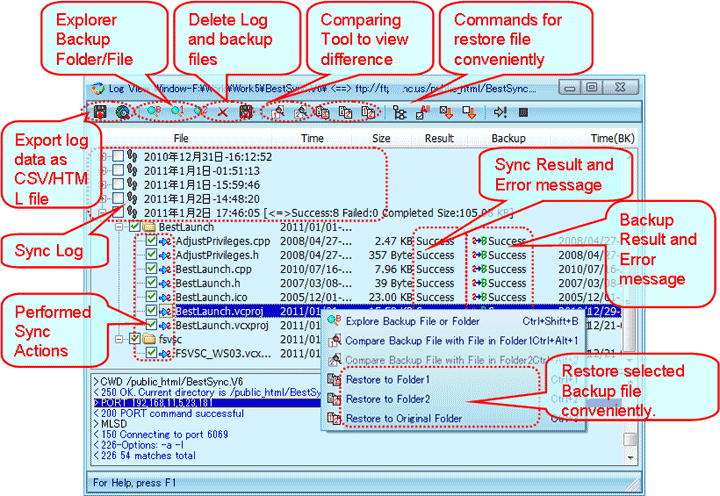720x496 pixels.
Task: Click Compare Backup File with File in Folder2
Action: (453, 361)
